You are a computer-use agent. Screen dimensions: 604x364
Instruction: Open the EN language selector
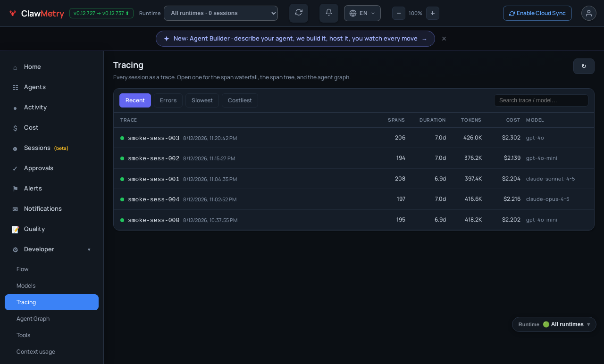coord(362,13)
